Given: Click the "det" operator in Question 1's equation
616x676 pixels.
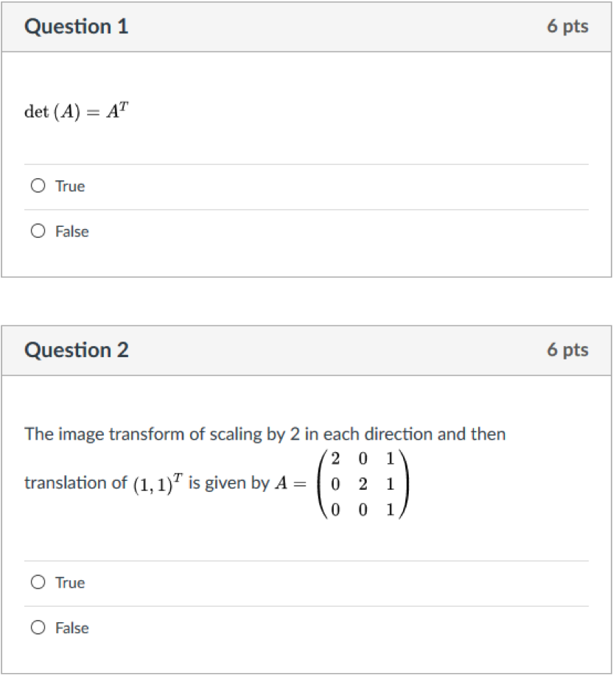Looking at the screenshot, I should coord(35,113).
